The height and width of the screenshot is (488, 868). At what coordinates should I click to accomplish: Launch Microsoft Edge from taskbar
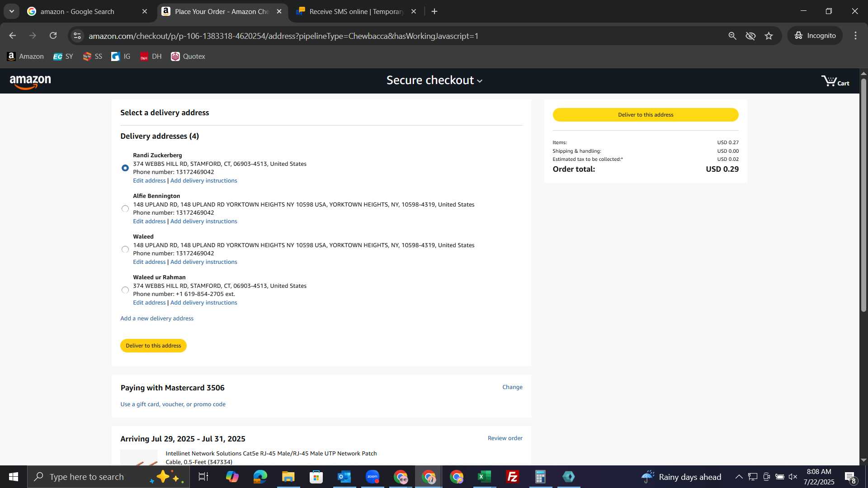click(x=260, y=477)
